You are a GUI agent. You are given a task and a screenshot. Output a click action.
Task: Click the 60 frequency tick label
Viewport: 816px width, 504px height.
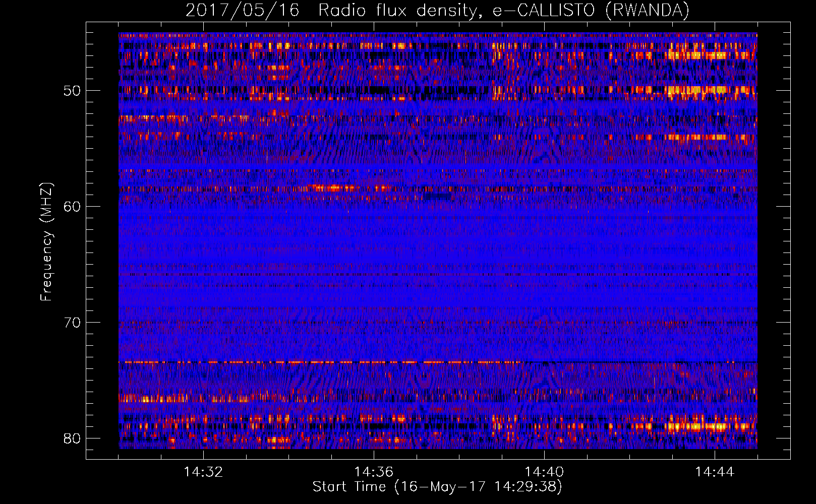click(x=72, y=207)
